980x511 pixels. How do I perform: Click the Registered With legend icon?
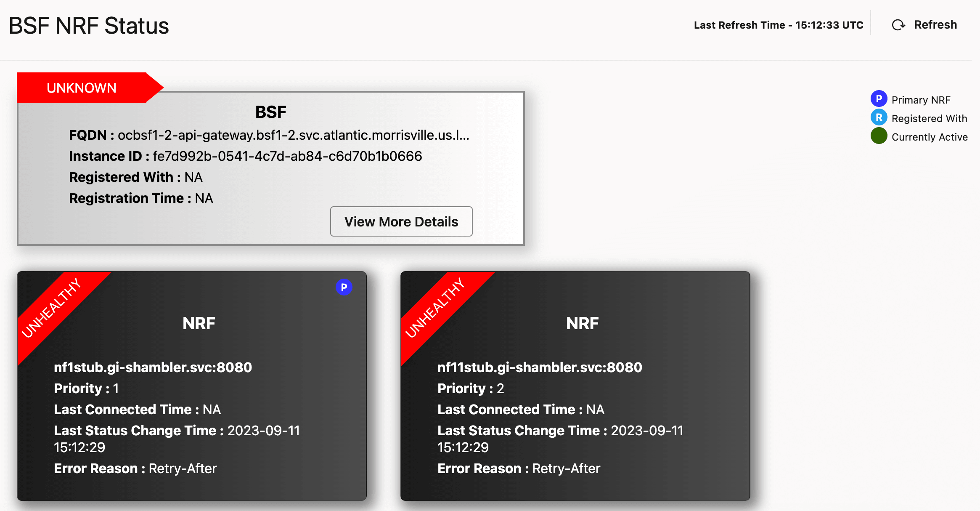pos(878,117)
